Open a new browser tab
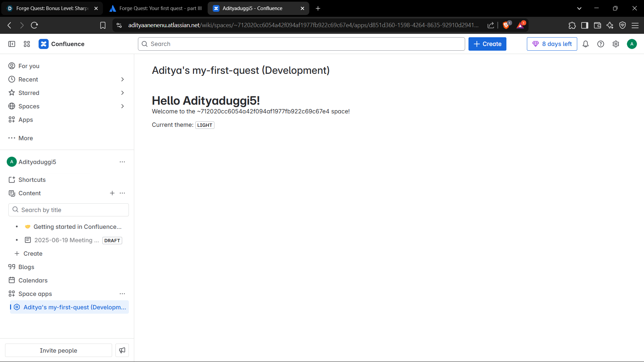Image resolution: width=644 pixels, height=362 pixels. point(318,8)
